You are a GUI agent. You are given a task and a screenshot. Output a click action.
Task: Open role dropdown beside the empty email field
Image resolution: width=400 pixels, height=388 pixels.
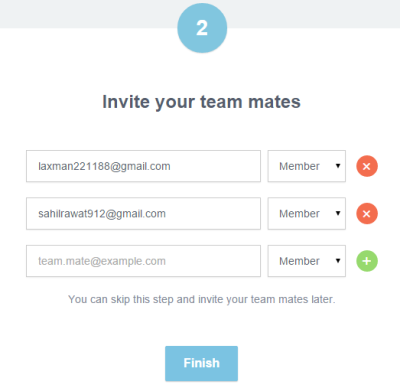307,261
